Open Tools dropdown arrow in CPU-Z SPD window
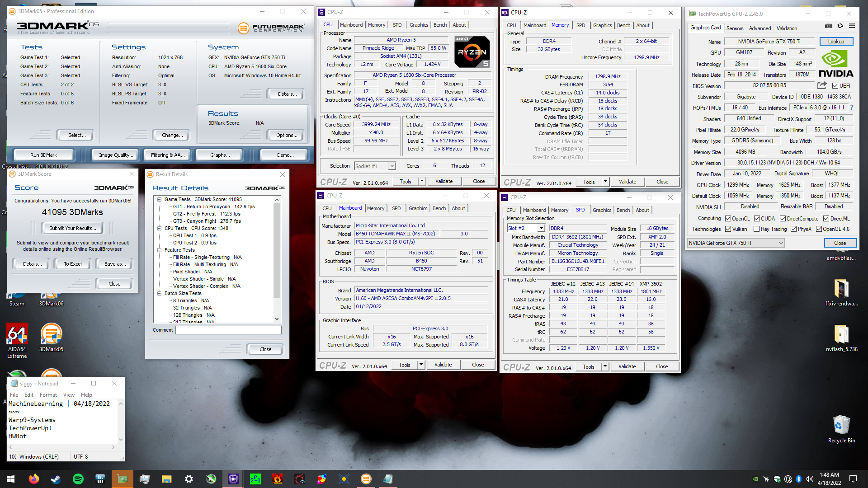 point(605,367)
